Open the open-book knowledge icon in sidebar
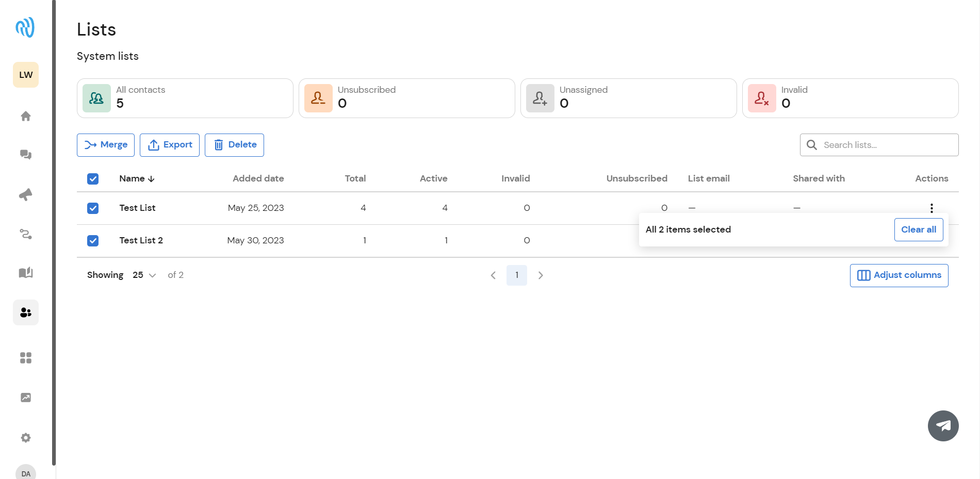 [x=26, y=273]
